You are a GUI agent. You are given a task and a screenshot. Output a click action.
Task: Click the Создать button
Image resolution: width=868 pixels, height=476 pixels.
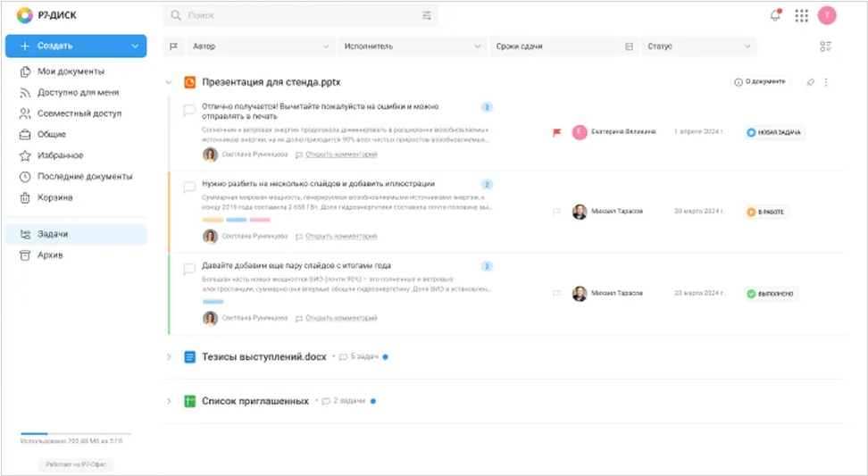point(64,46)
